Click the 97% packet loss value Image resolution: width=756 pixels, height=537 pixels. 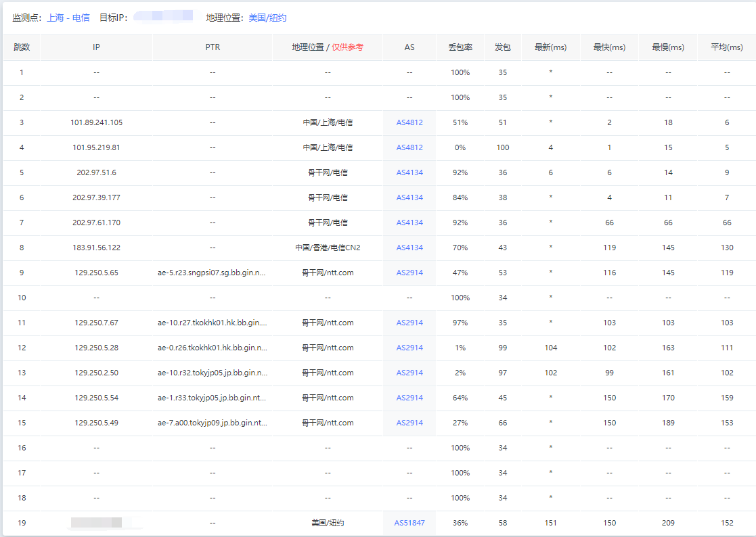pos(460,323)
